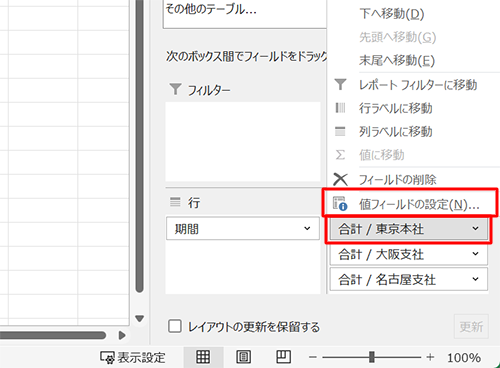Viewport: 500px width, 368px height.
Task: Click the 合計 / 大阪支社 value field
Action: click(x=408, y=254)
